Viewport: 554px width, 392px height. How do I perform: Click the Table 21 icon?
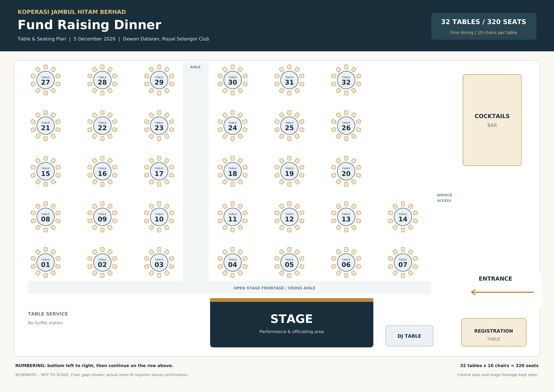pyautogui.click(x=46, y=126)
